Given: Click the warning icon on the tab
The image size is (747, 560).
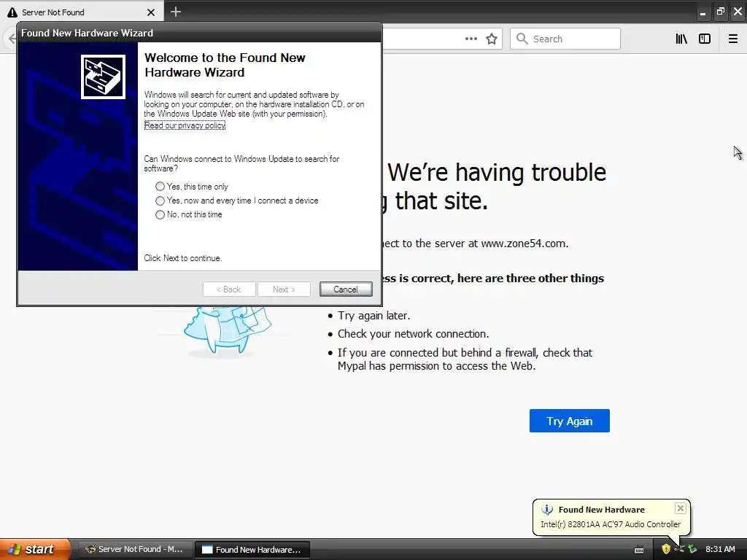Looking at the screenshot, I should (12, 12).
